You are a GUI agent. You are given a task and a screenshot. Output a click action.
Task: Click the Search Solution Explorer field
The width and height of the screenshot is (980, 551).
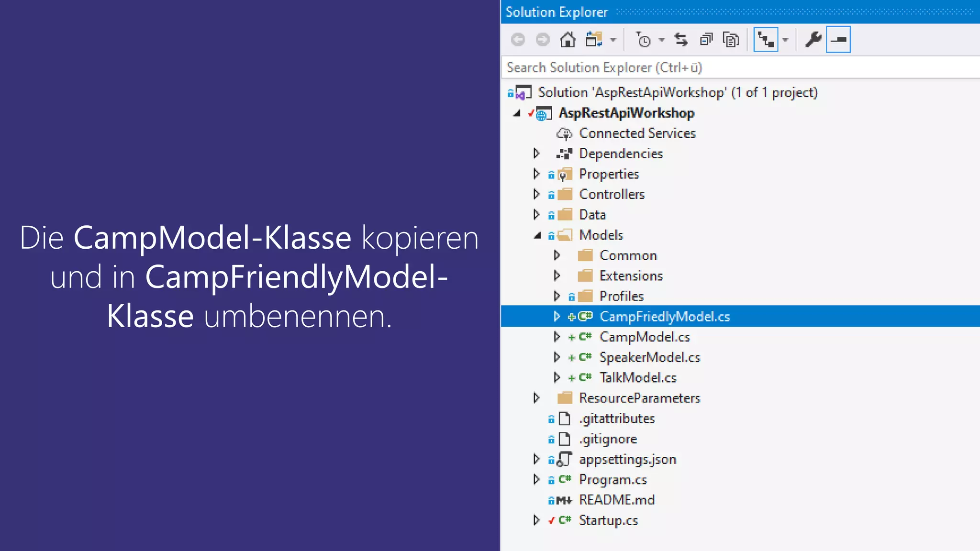tap(741, 67)
